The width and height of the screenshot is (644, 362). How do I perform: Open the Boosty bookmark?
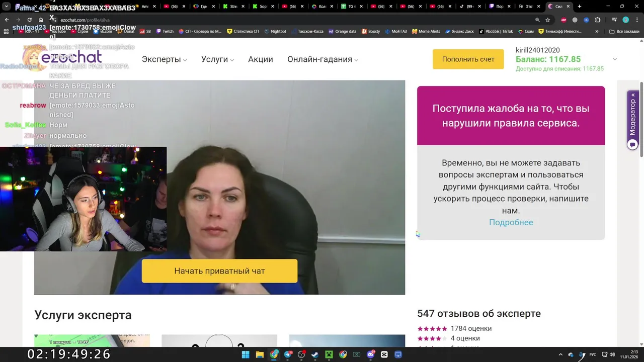371,31
